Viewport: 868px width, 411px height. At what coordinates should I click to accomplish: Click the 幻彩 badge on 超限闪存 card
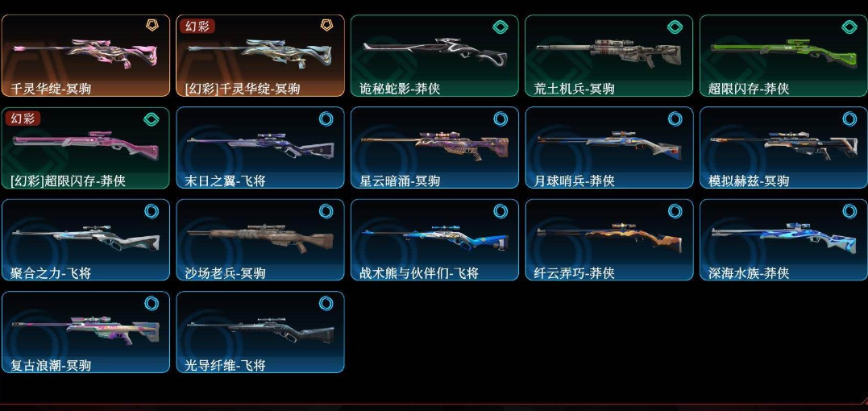(22, 118)
